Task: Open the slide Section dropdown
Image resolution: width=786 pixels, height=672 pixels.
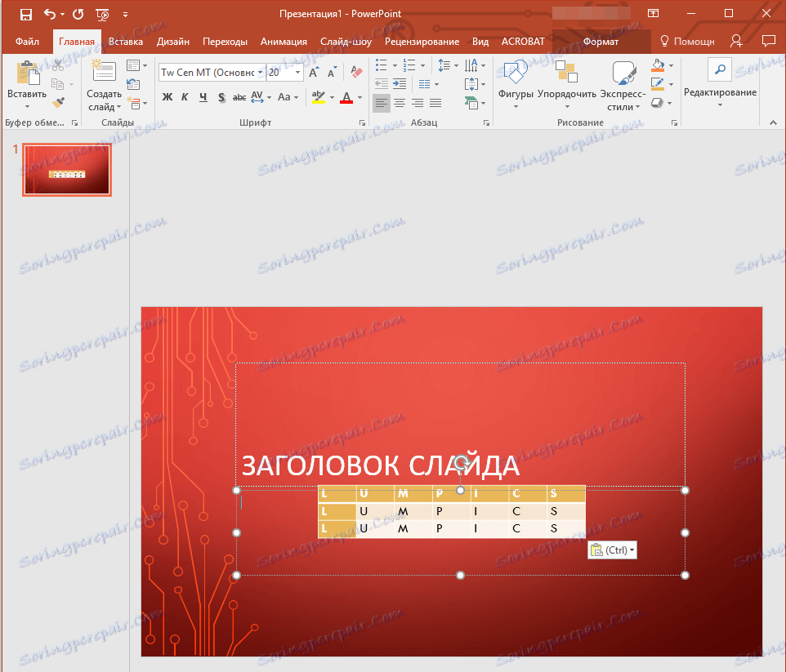Action: click(x=136, y=103)
